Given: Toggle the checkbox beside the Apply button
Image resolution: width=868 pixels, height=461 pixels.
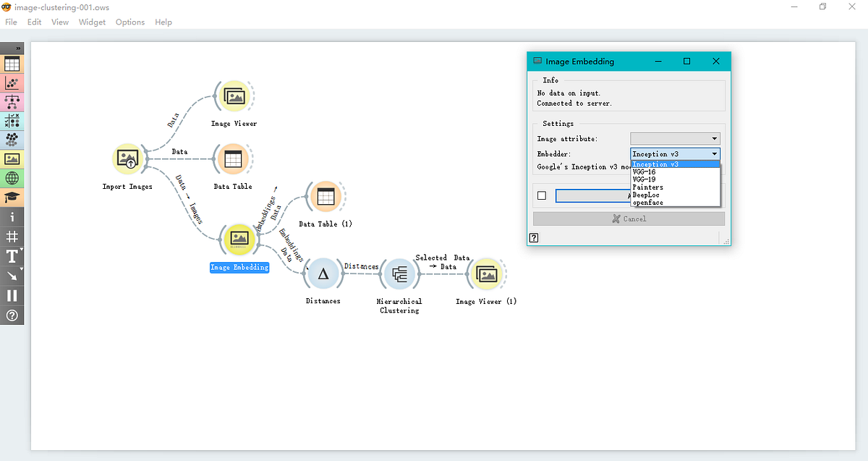Looking at the screenshot, I should 542,195.
